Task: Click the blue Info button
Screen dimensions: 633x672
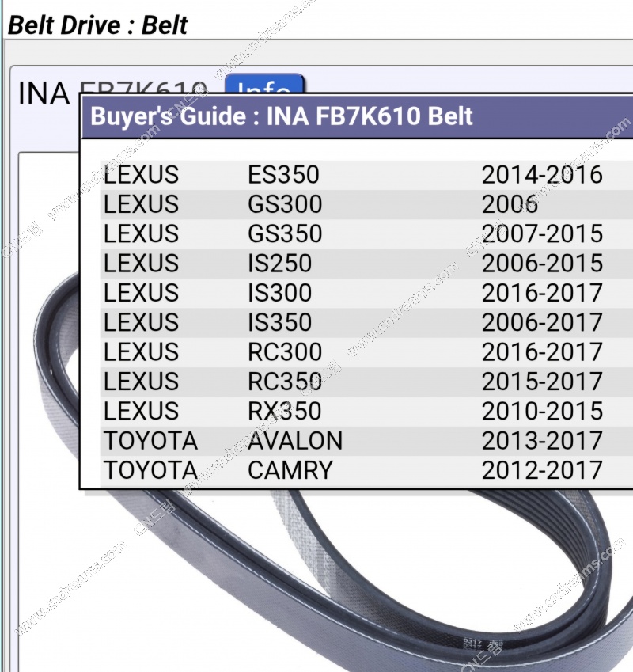Action: 264,84
